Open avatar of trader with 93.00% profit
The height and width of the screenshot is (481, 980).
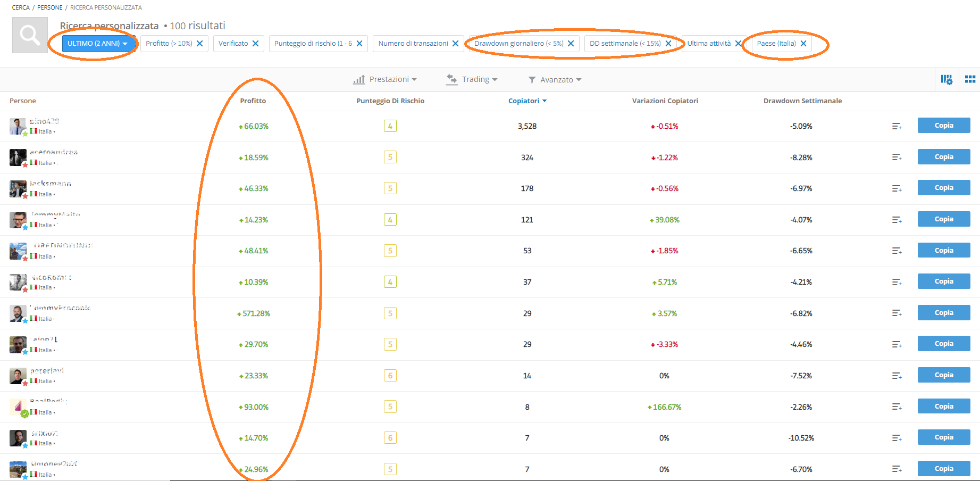pyautogui.click(x=18, y=407)
